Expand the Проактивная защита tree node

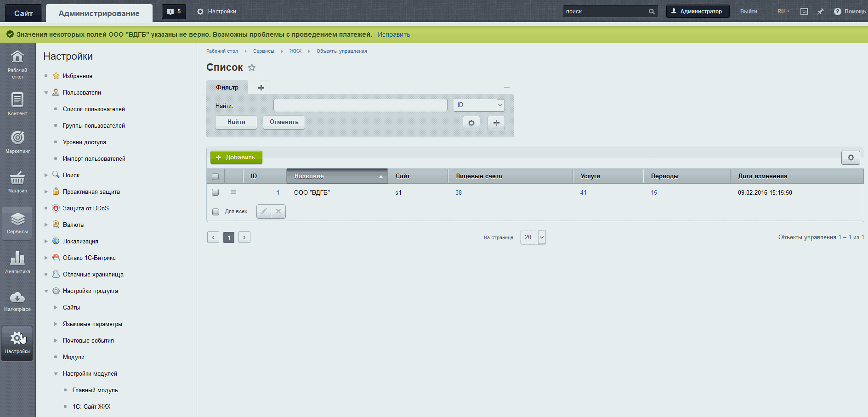point(46,192)
